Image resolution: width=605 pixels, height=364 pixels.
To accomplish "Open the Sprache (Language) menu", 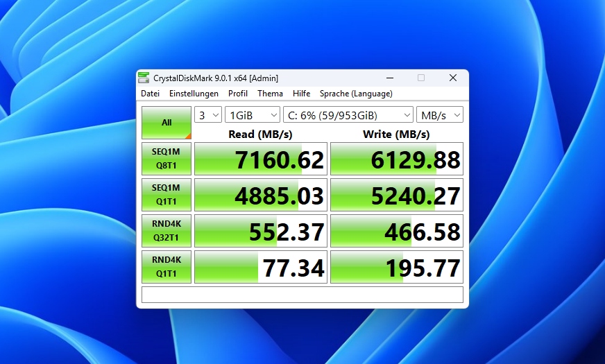I will [x=356, y=94].
